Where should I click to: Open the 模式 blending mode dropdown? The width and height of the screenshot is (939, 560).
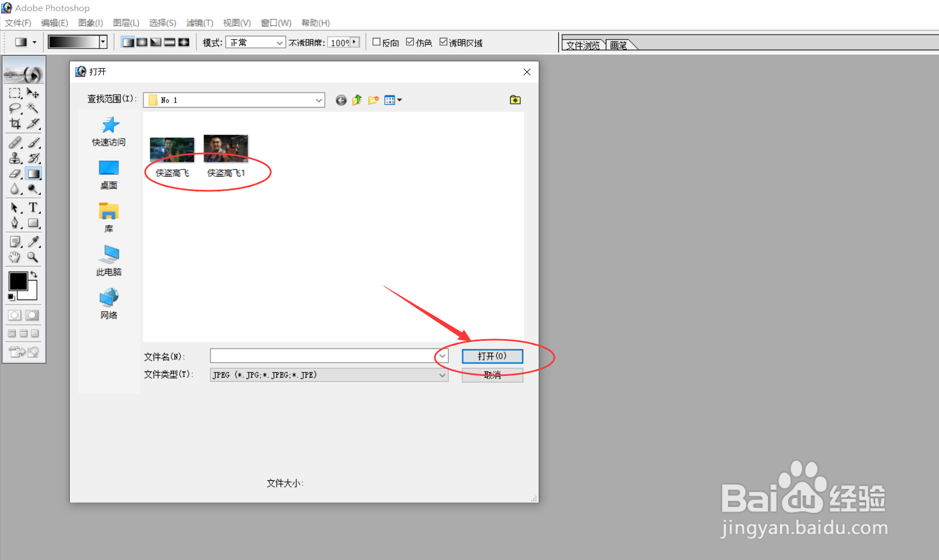click(256, 42)
